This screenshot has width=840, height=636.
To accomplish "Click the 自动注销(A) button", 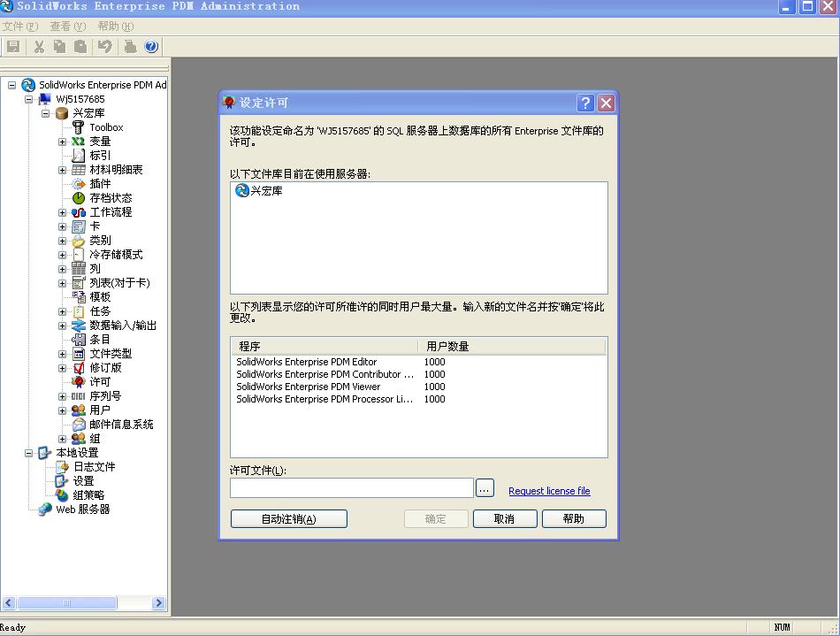I will (x=289, y=518).
